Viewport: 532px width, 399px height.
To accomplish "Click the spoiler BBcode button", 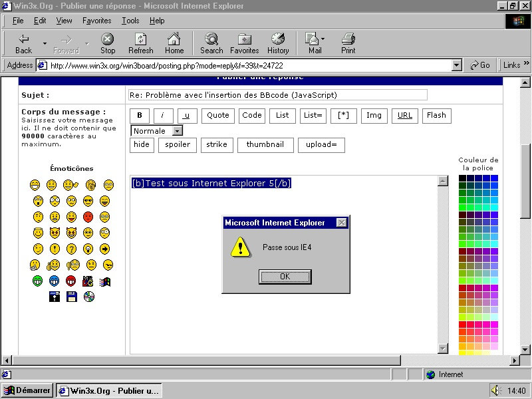I will pos(178,145).
